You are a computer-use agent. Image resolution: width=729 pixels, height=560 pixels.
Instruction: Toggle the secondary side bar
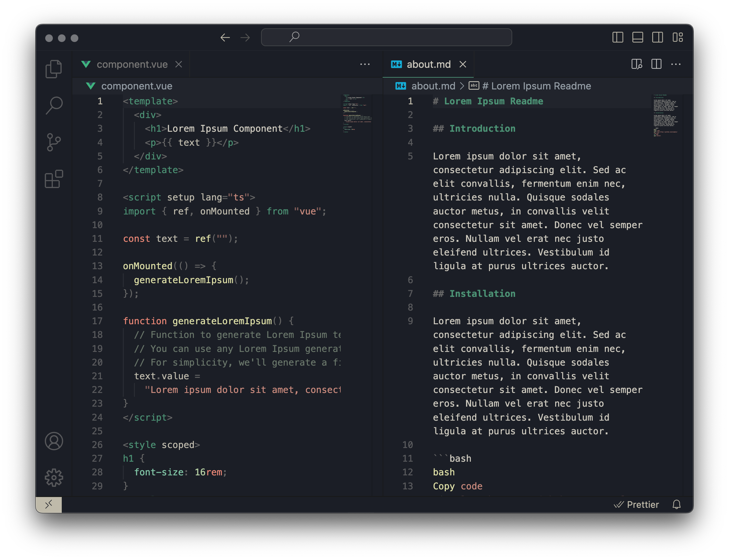coord(658,37)
